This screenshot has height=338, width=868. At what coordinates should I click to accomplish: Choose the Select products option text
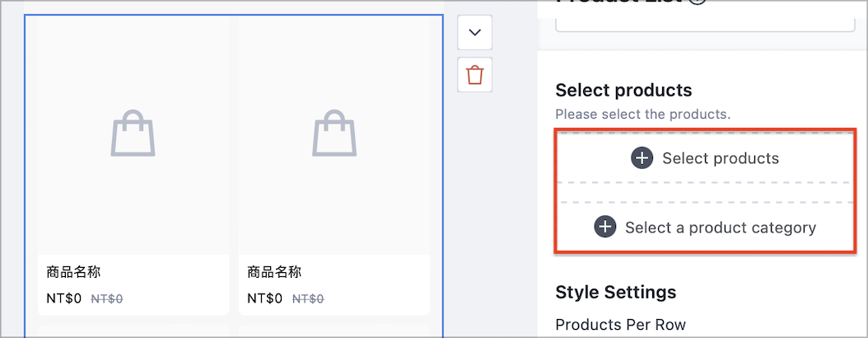click(721, 158)
